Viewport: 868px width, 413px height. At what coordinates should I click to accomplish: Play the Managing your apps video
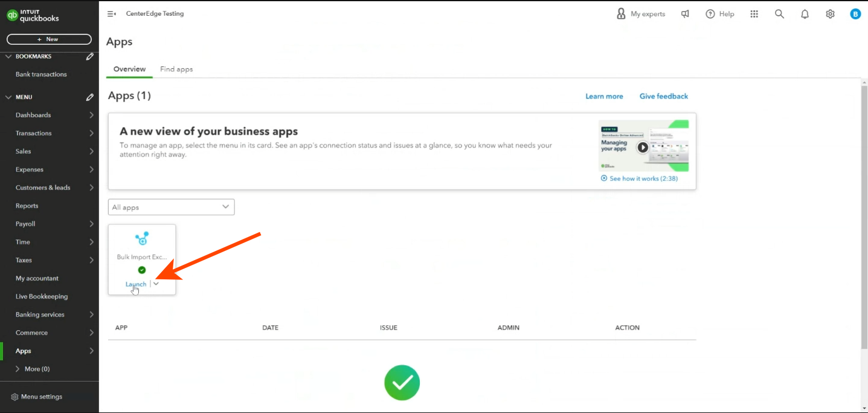pos(643,147)
